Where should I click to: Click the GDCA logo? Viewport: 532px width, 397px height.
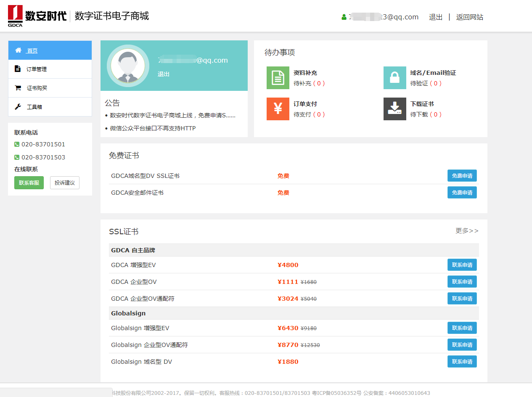(x=16, y=16)
